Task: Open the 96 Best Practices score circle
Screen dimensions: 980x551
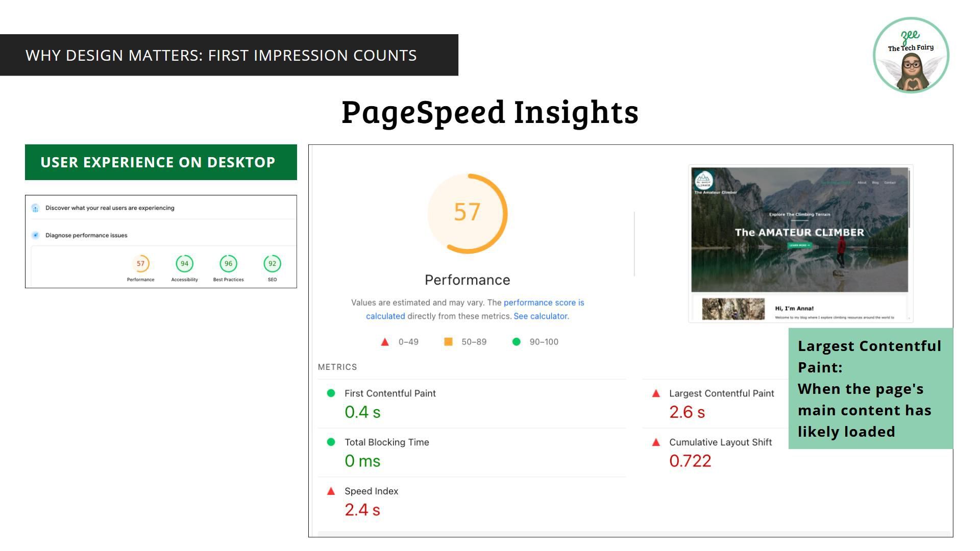Action: (x=228, y=264)
